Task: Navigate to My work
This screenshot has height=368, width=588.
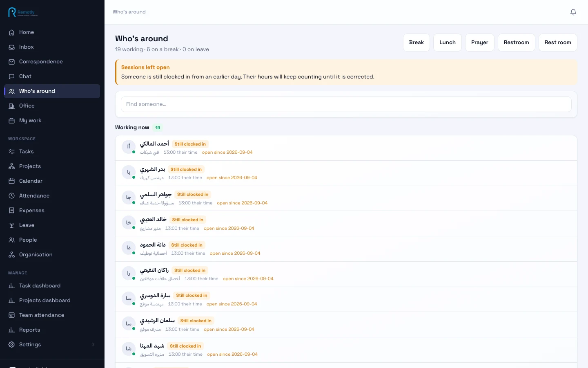Action: tap(52, 121)
